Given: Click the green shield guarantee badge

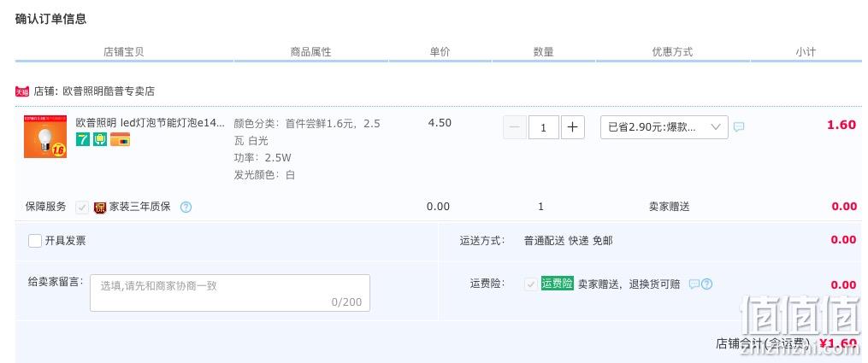Looking at the screenshot, I should click(100, 139).
